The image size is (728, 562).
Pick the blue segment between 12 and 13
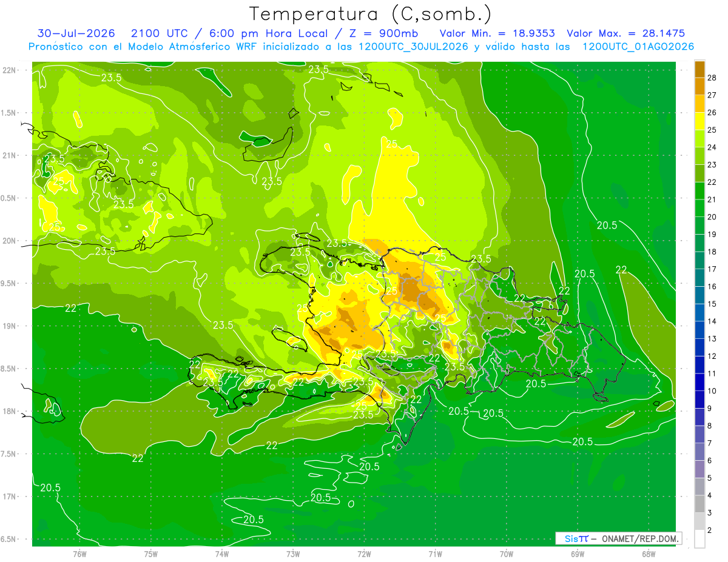(x=699, y=347)
